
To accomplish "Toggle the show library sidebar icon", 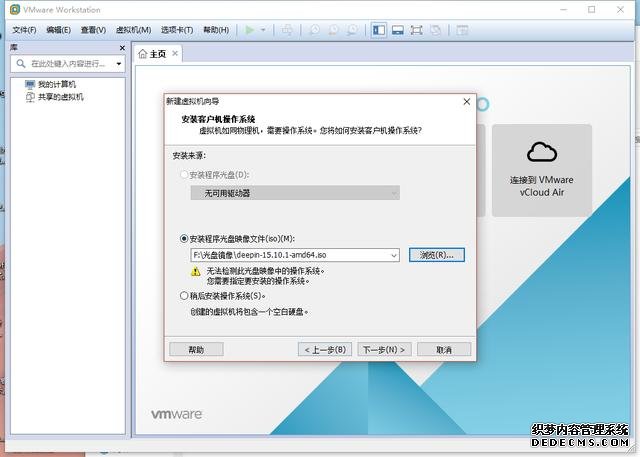I will click(x=379, y=30).
